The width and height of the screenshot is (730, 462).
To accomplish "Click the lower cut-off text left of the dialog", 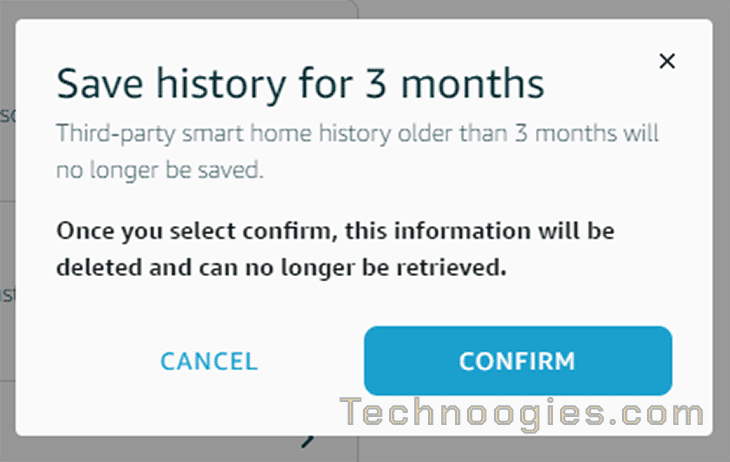I will point(7,294).
